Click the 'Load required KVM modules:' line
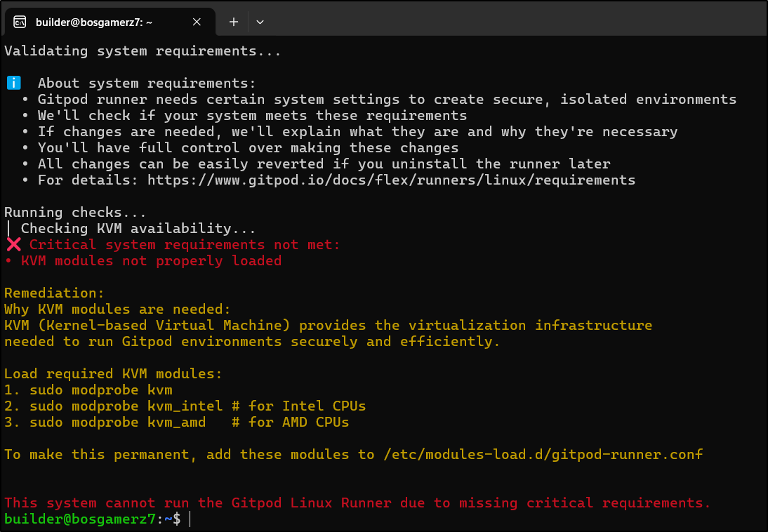The height and width of the screenshot is (532, 768). 113,374
